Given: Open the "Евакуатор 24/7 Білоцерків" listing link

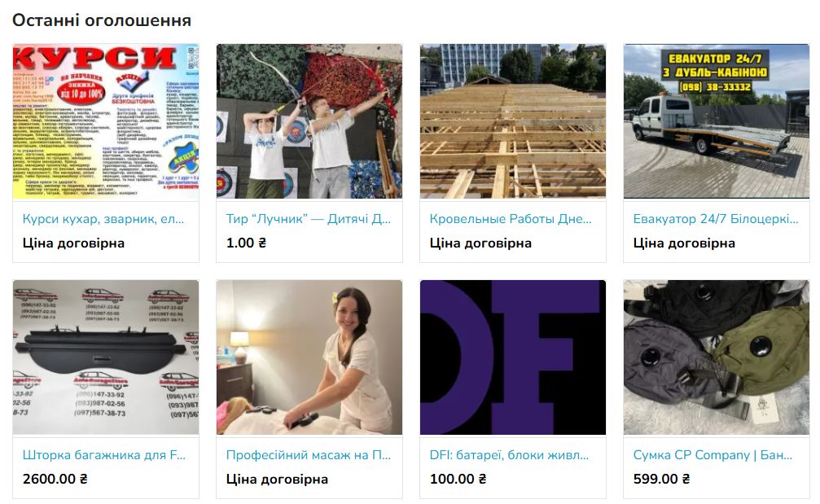Looking at the screenshot, I should click(x=716, y=219).
